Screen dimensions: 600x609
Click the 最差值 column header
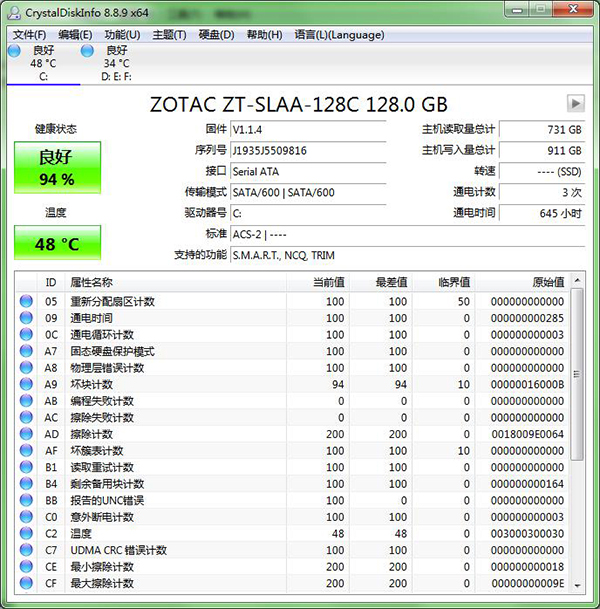(382, 282)
